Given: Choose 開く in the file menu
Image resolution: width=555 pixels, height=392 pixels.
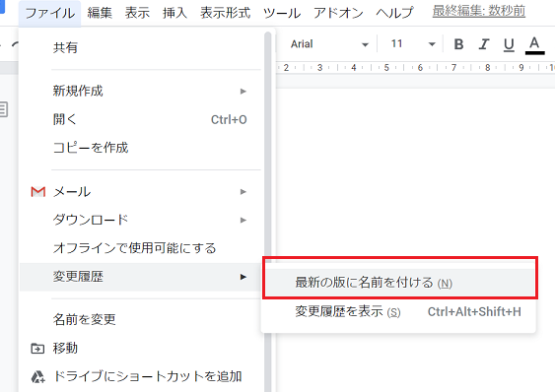Looking at the screenshot, I should tap(141, 119).
